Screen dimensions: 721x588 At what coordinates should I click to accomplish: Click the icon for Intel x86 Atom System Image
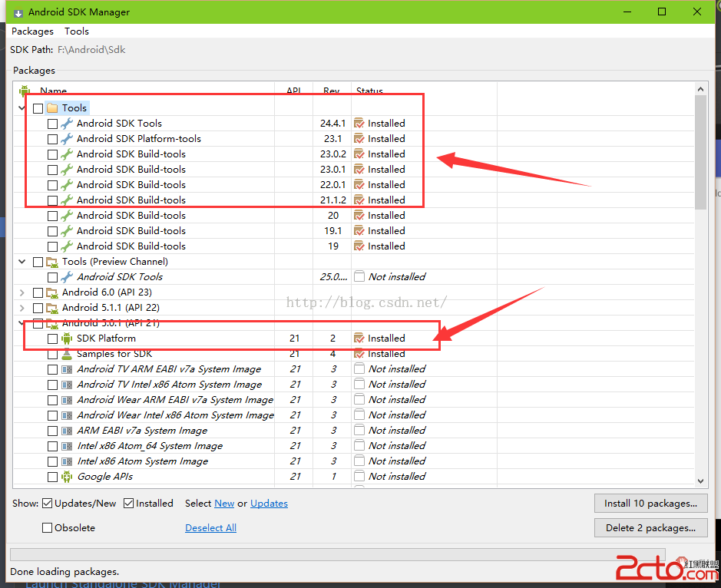pos(67,461)
